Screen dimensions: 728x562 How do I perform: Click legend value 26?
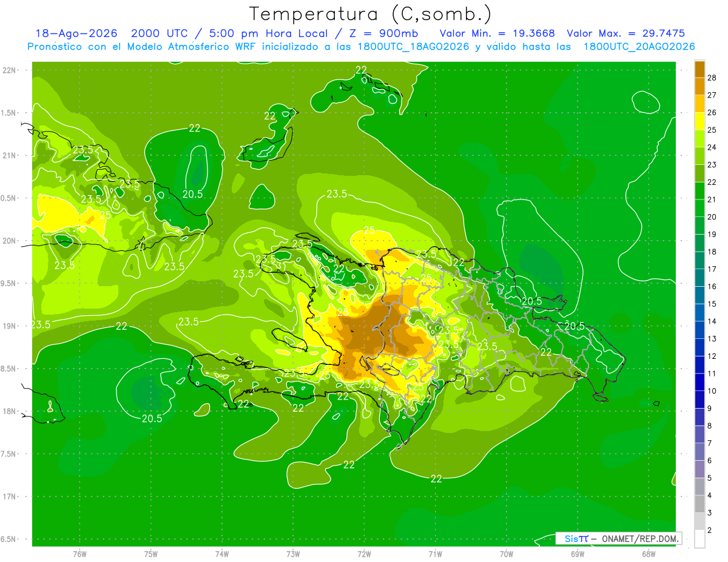(x=712, y=112)
